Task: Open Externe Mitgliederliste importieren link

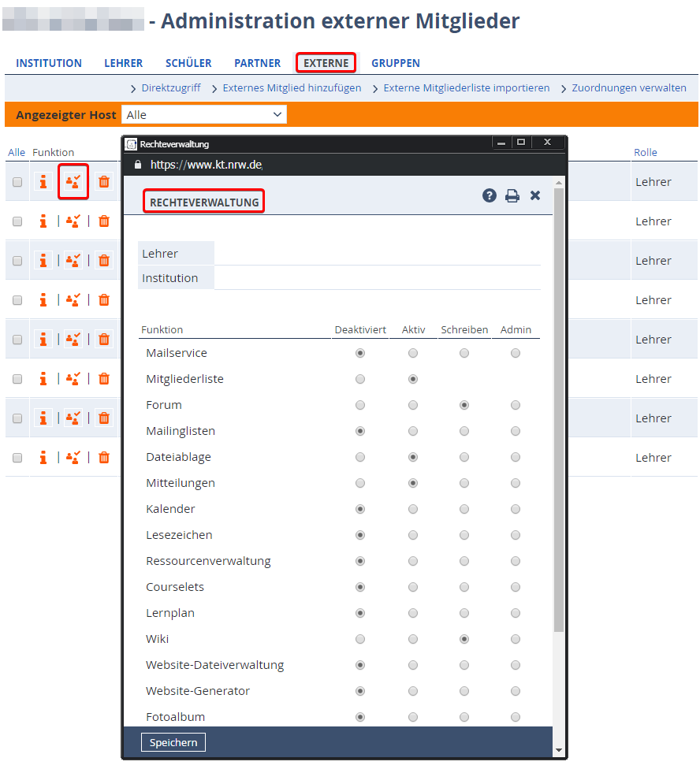Action: point(466,88)
